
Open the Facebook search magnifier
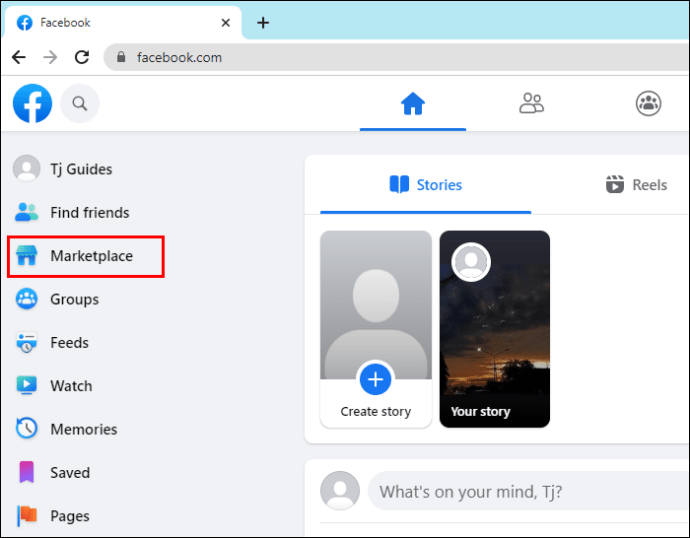point(80,103)
